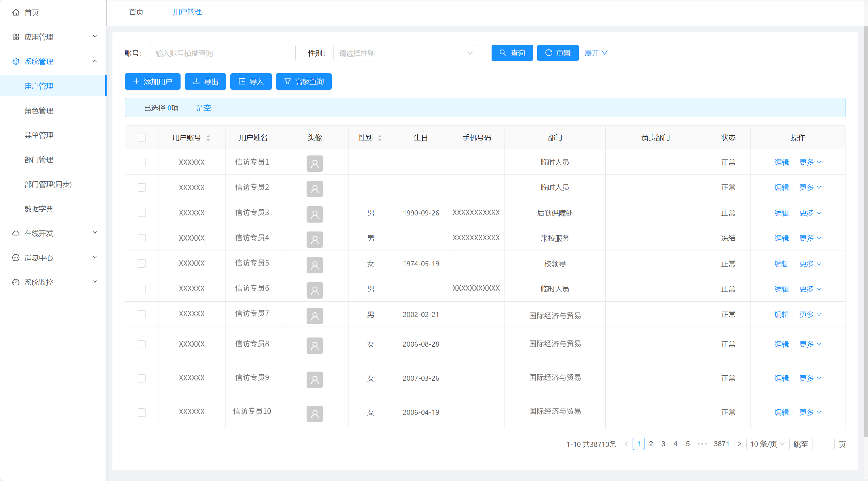Screen dimensions: 868x481
Task: Check the box for 信访专员2
Action: 142,187
